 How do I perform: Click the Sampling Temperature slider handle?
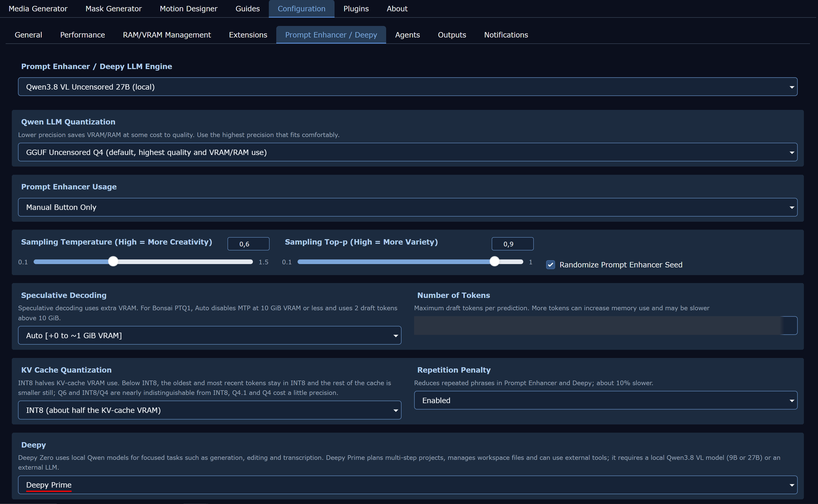(113, 262)
